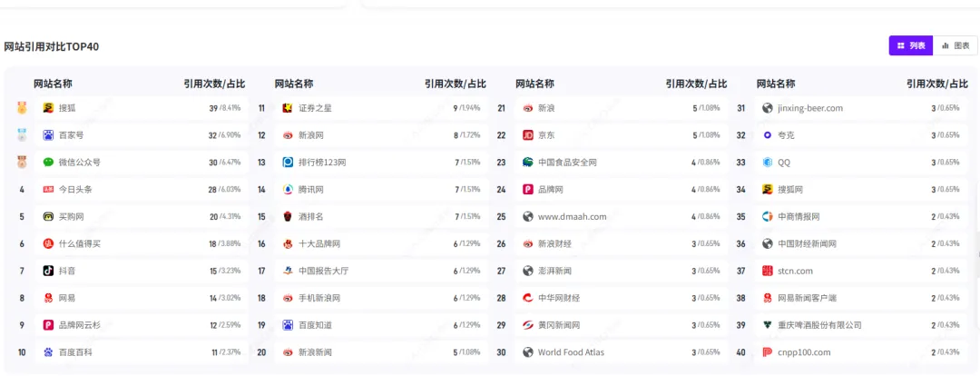Click the 酒排名 icon
Viewport: 980px width, 376px height.
point(288,216)
